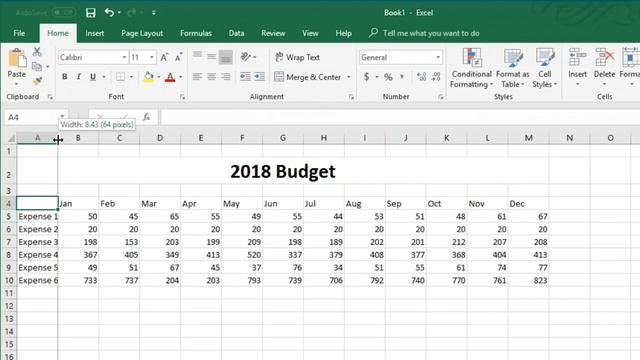
Task: Open the Data tab
Action: (236, 33)
